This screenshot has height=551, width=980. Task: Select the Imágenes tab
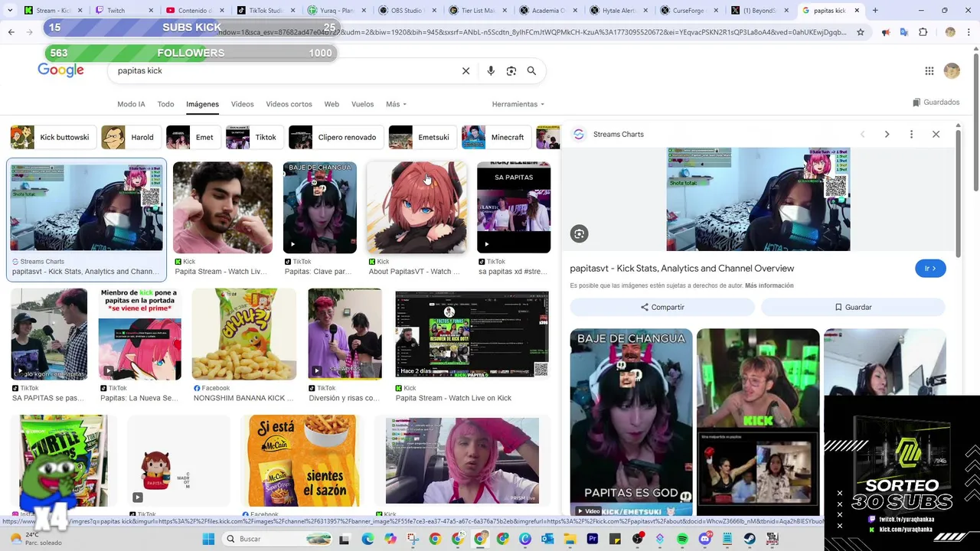202,104
